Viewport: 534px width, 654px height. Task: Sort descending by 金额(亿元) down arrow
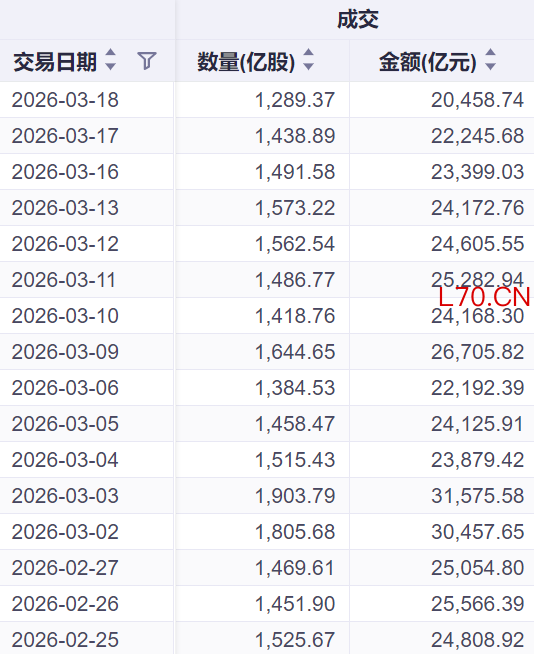tap(491, 66)
